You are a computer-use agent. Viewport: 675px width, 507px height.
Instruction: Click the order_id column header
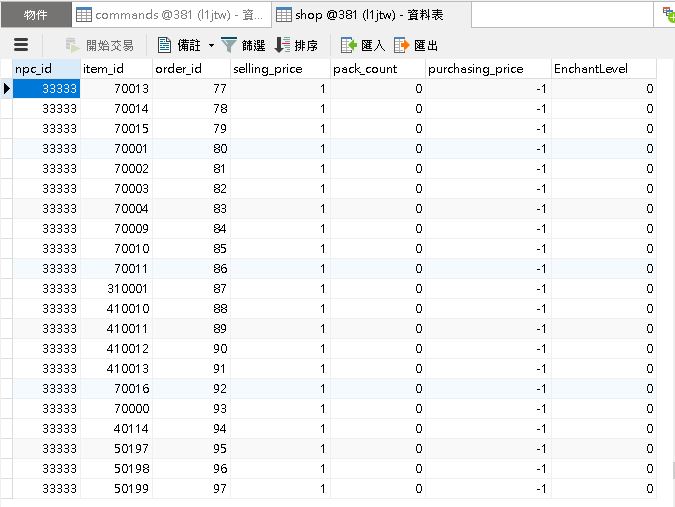click(x=191, y=69)
